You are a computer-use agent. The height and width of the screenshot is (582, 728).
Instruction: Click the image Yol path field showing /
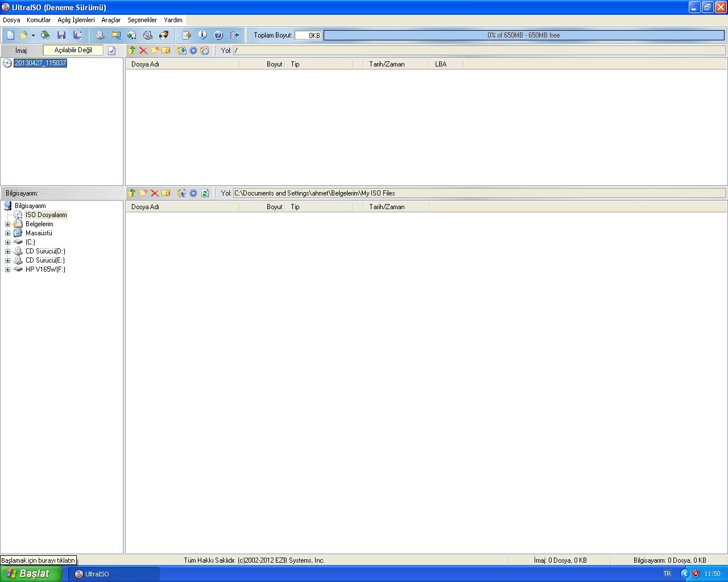479,51
